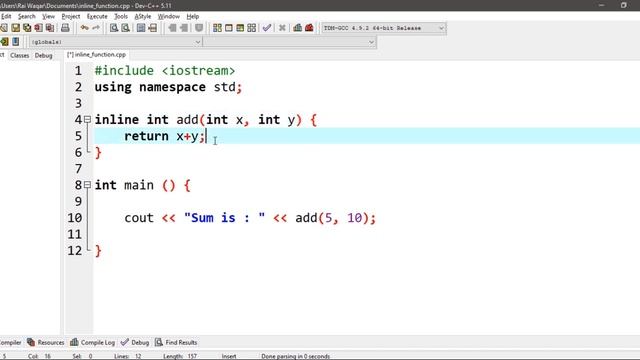The width and height of the screenshot is (640, 360).
Task: Click the Undo arrow icon
Action: 84,28
